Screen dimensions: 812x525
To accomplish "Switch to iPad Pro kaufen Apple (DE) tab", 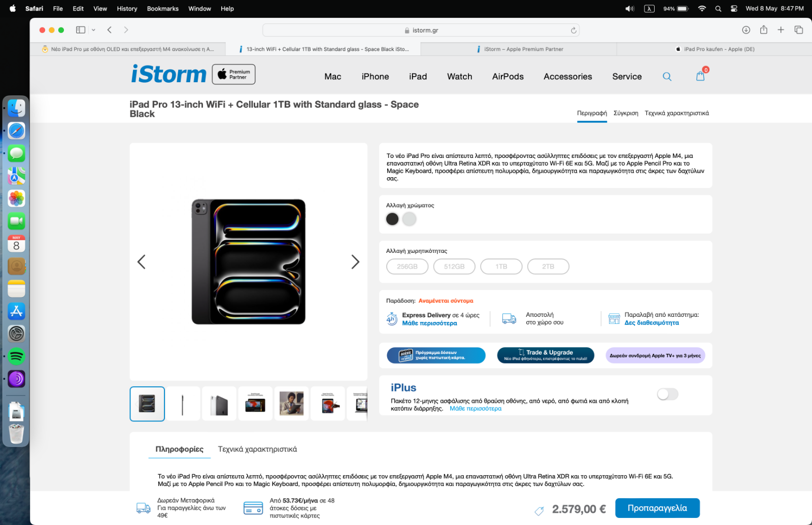I will (715, 49).
